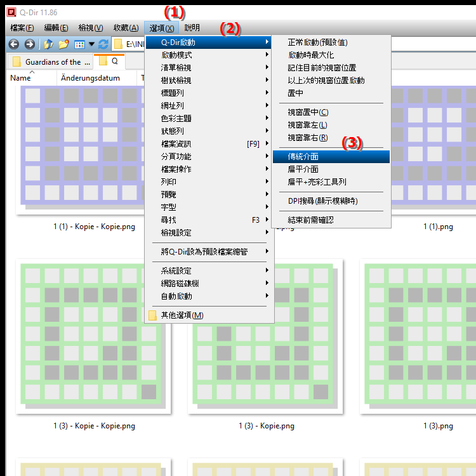Select the 置中 startup option

331,93
